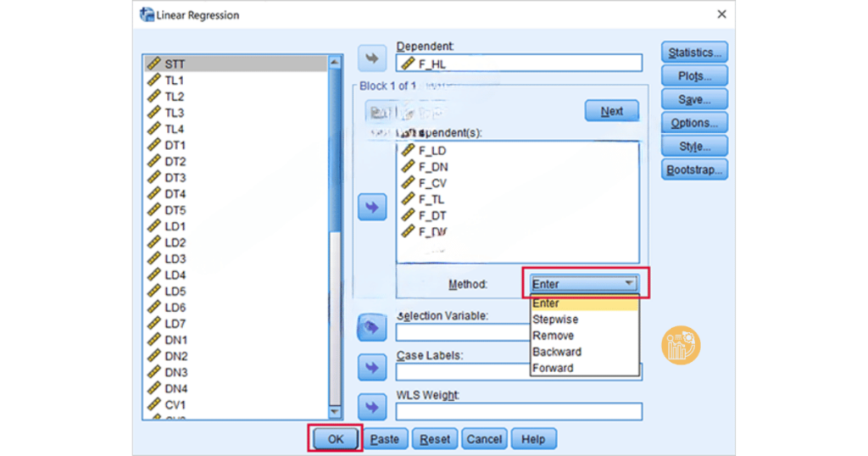Click into the WLS Weight input field
This screenshot has height=456, width=868.
click(519, 412)
